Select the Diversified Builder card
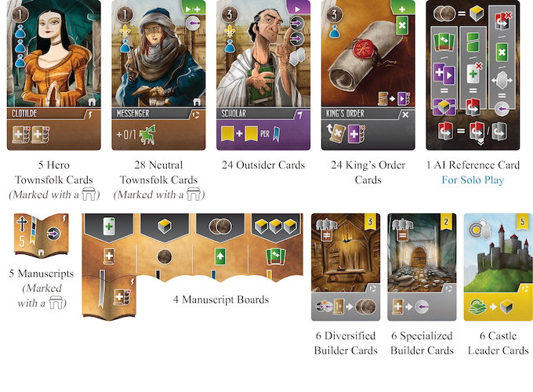The image size is (533, 392). click(x=346, y=267)
